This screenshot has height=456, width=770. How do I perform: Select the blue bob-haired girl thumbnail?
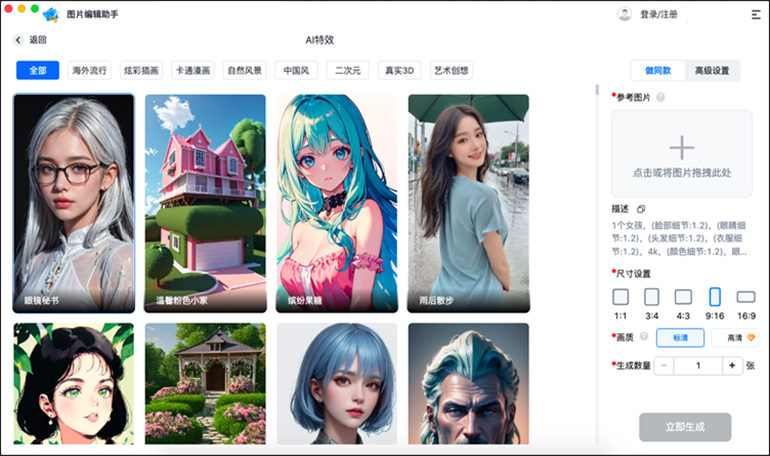(337, 383)
